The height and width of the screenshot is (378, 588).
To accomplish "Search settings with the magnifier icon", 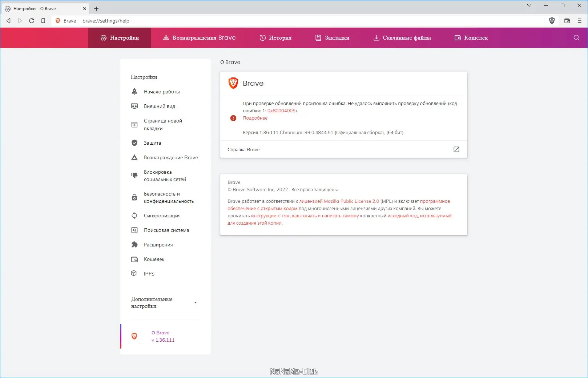I will 576,38.
